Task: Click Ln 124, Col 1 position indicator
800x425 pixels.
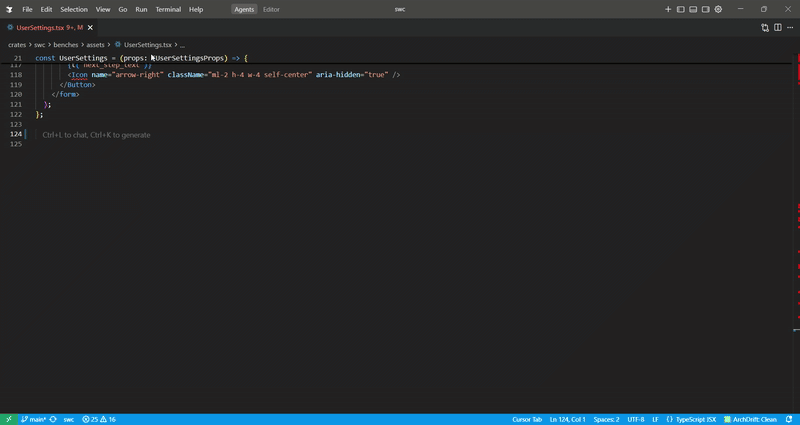Action: tap(567, 419)
